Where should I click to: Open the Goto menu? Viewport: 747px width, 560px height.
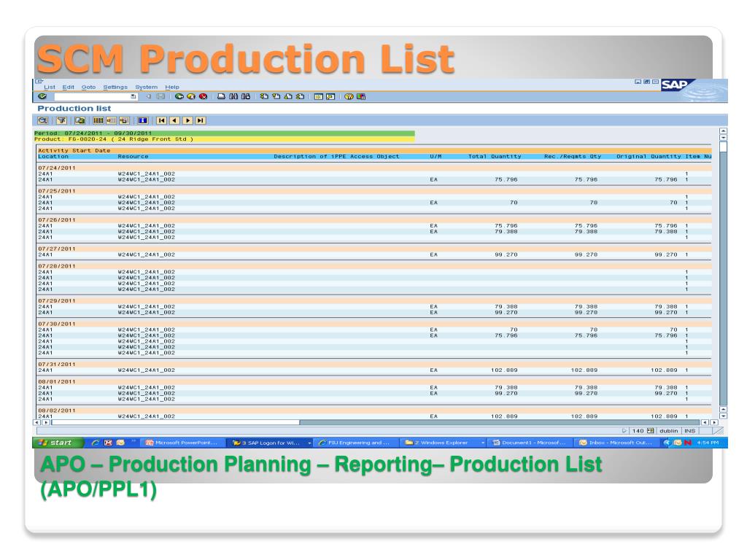[88, 87]
